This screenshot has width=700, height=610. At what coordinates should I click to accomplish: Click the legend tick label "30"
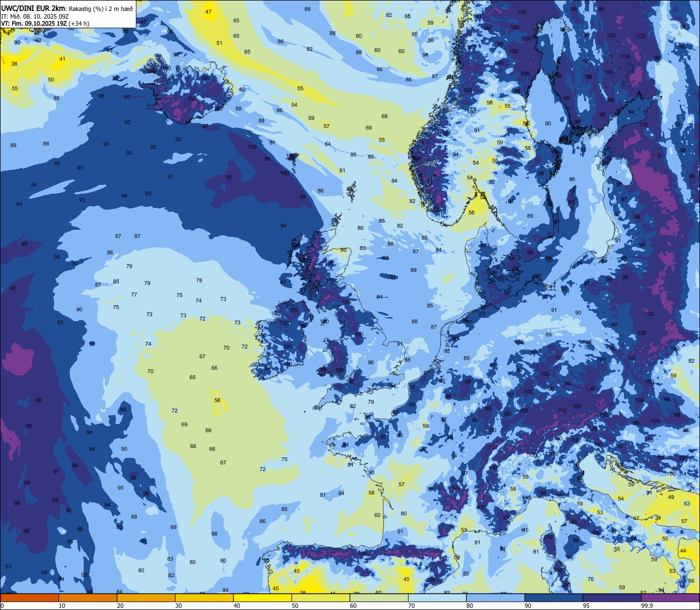click(x=178, y=606)
